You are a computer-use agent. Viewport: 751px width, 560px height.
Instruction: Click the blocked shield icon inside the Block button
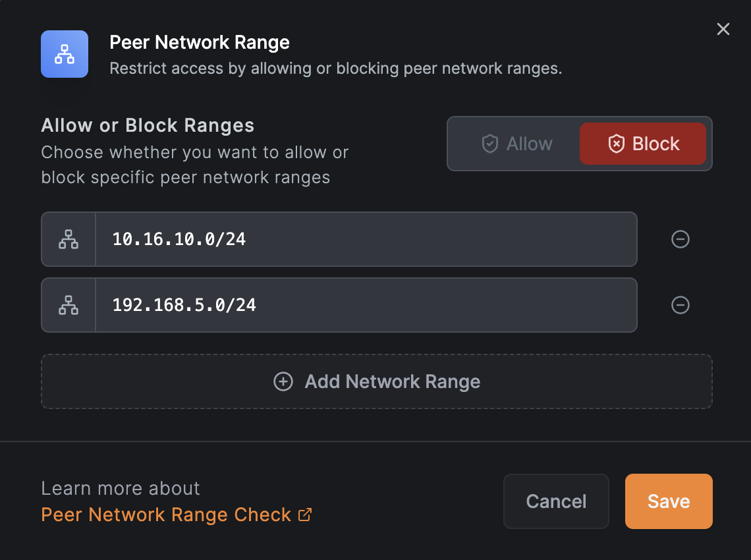tap(616, 143)
